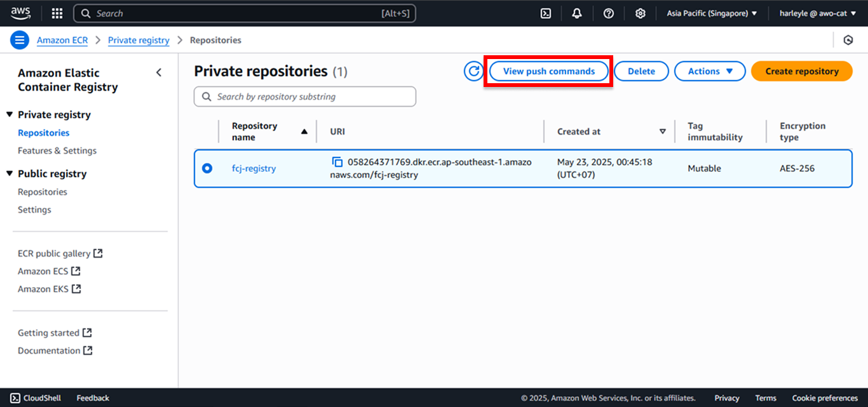Open Public registry Repositories page
The width and height of the screenshot is (868, 407).
pos(43,192)
